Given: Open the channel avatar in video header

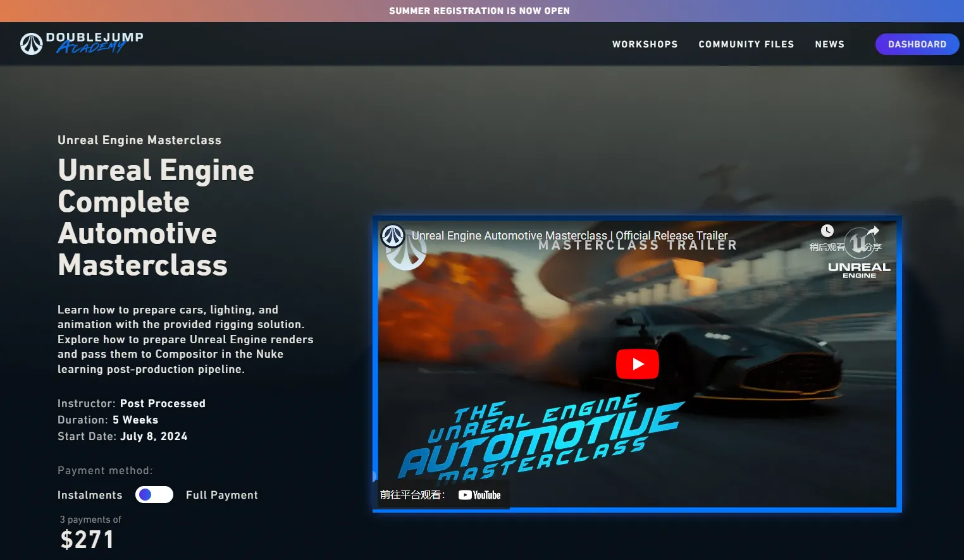Looking at the screenshot, I should (393, 236).
